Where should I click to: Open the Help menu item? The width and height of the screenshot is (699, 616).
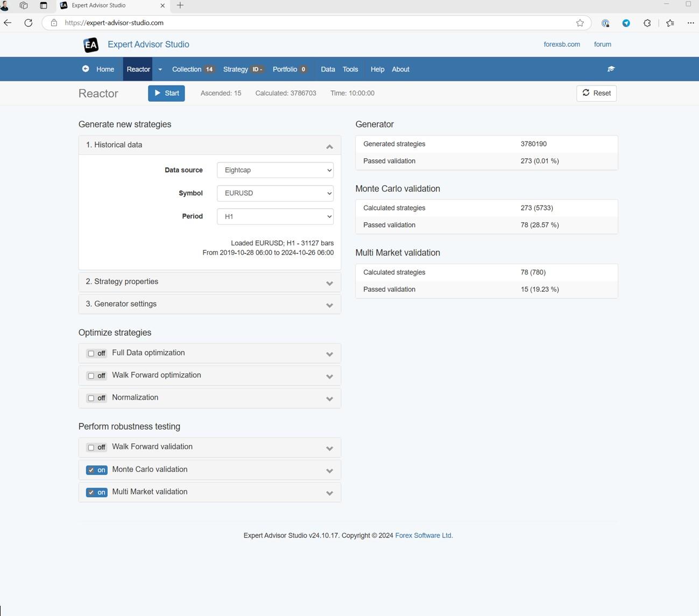[377, 69]
